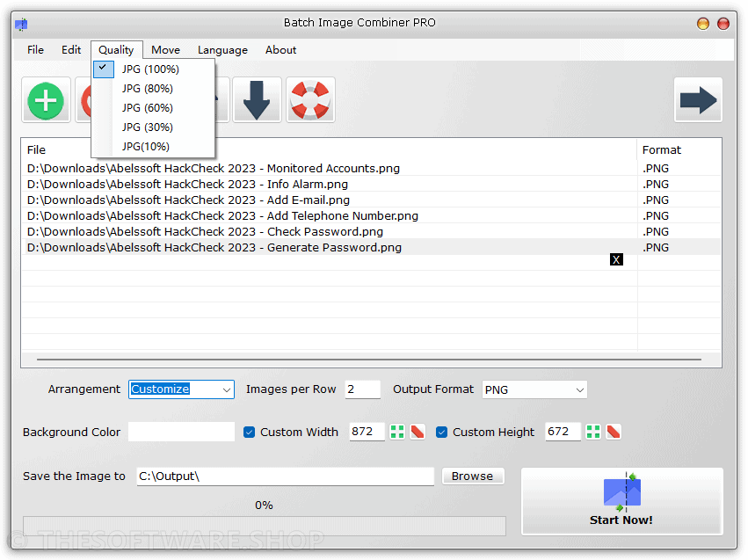The width and height of the screenshot is (748, 560).
Task: Open the lifebuoy Help icon
Action: pyautogui.click(x=310, y=100)
